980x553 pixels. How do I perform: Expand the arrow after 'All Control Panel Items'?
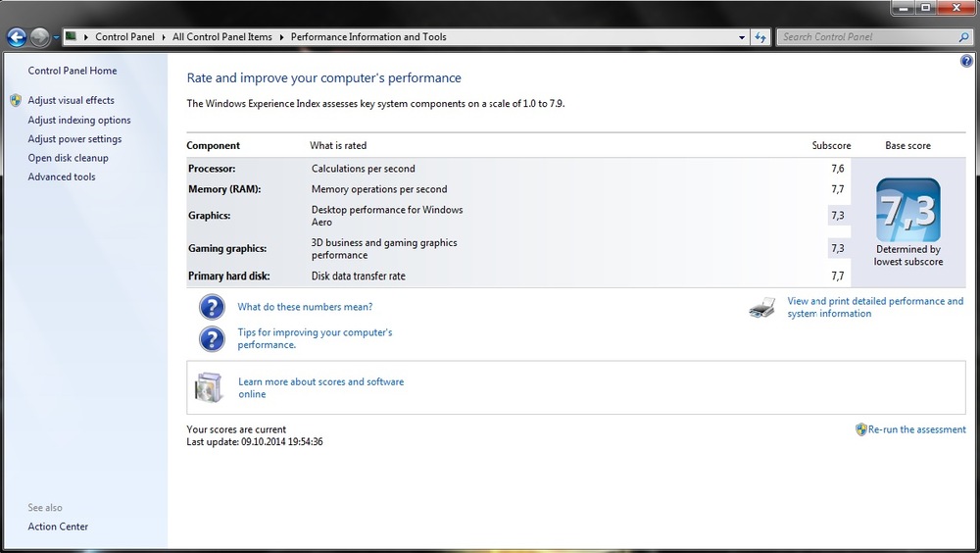point(282,37)
